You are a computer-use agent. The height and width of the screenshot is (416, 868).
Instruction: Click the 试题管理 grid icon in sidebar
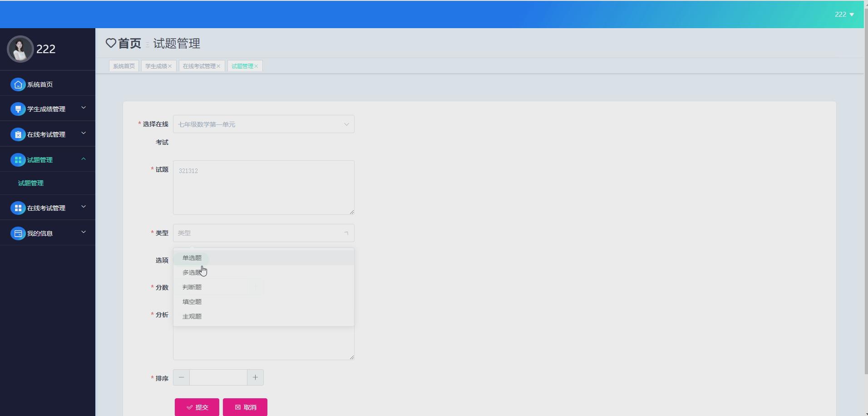click(x=17, y=159)
